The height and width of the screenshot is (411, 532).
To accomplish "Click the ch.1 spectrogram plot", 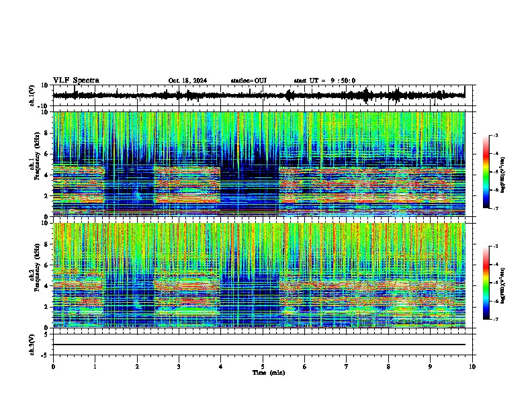I will [x=259, y=164].
